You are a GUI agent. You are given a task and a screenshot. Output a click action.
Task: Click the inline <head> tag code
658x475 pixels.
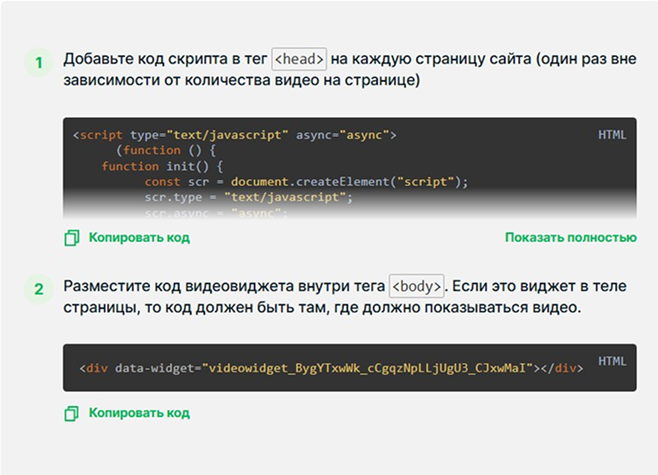(x=299, y=59)
